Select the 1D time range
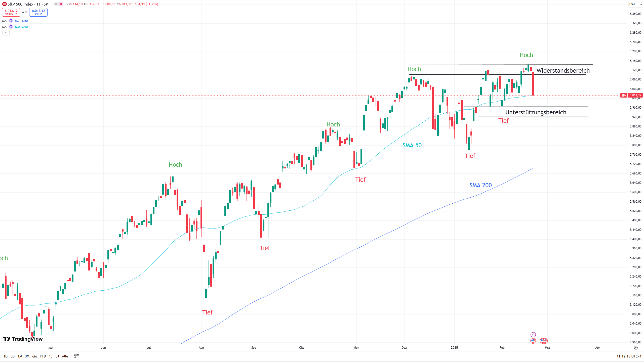644x362 pixels. tap(6, 356)
